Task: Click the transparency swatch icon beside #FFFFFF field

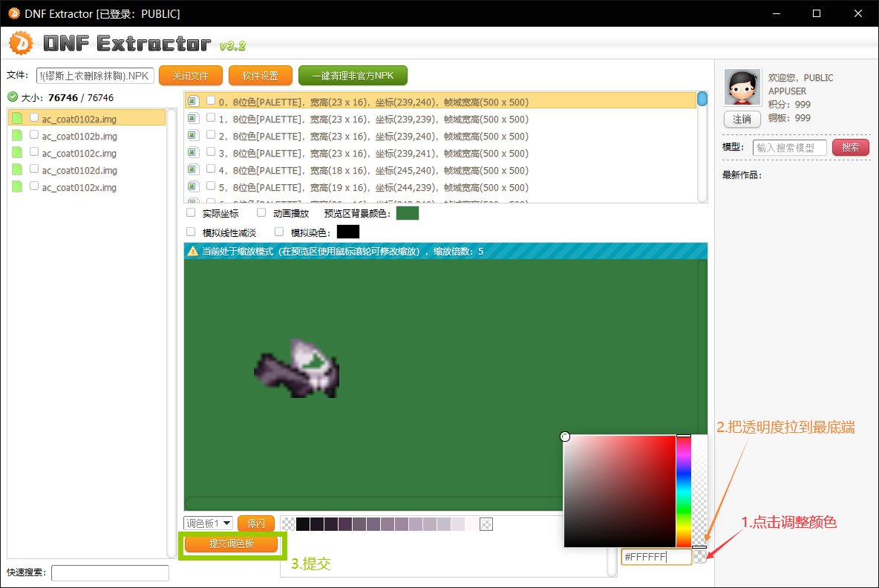Action: click(699, 556)
